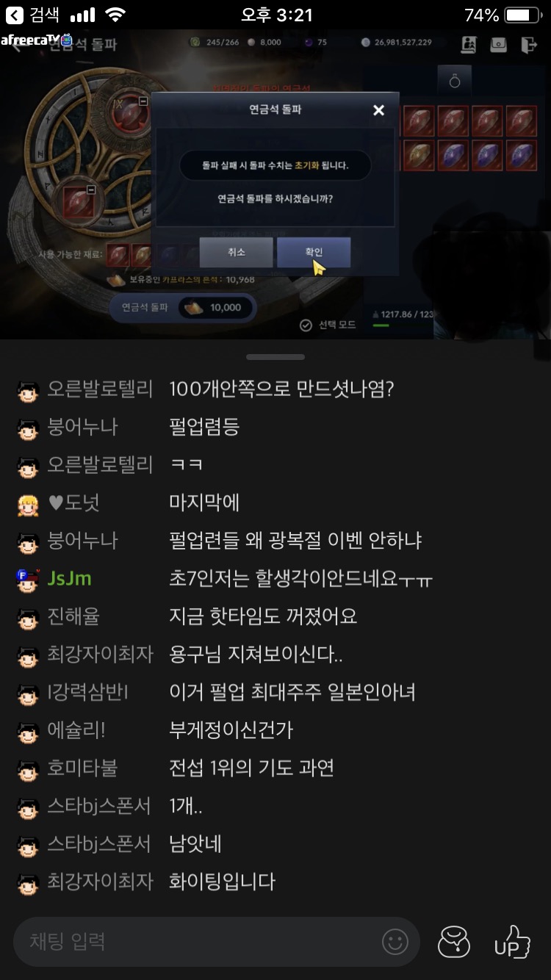Focus the 채팅 입력 field
Screen dimensions: 551x980
216,941
